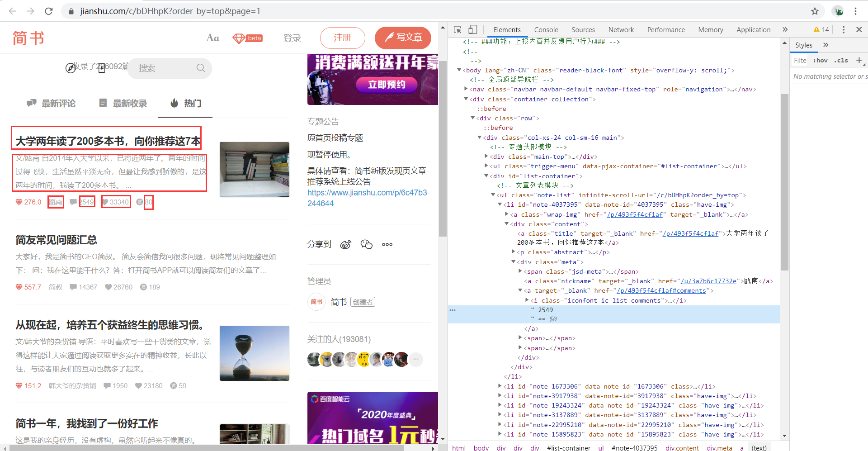Expand the nav navbar element node

click(x=466, y=89)
